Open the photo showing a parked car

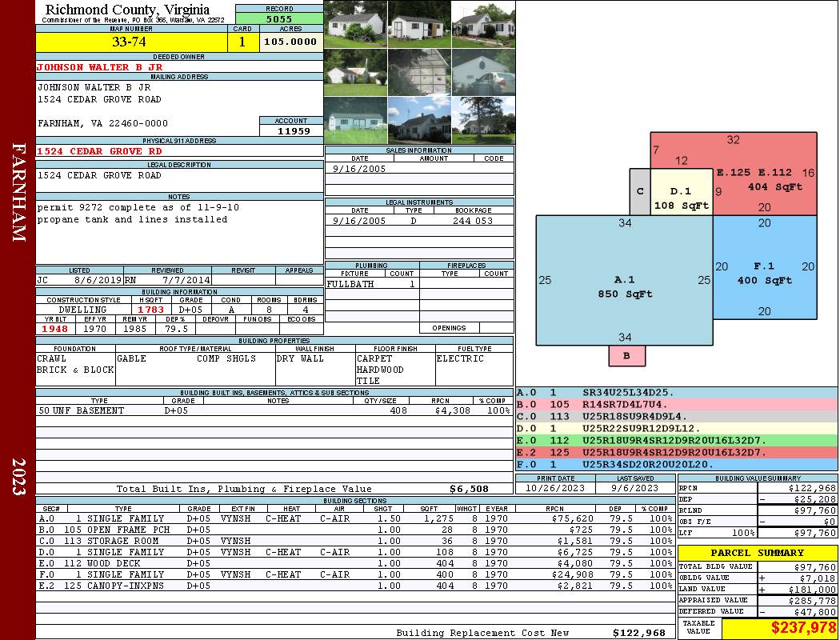point(483,72)
